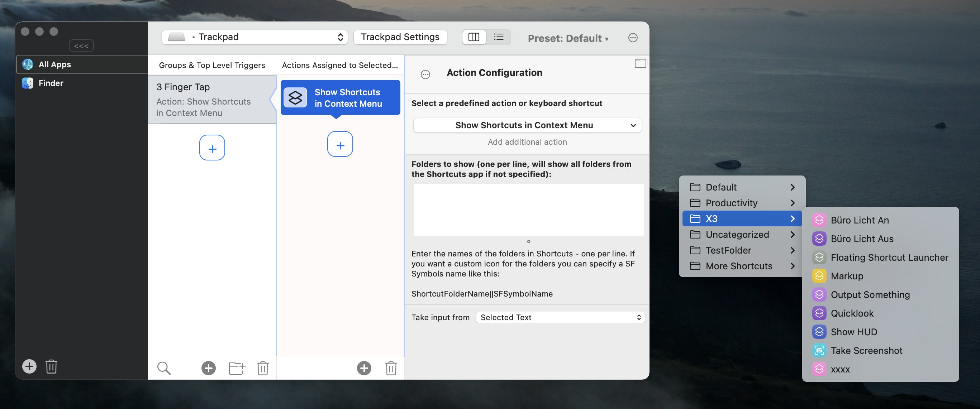980x409 pixels.
Task: Run the Floating Shortcut Launcher shortcut
Action: pos(880,258)
